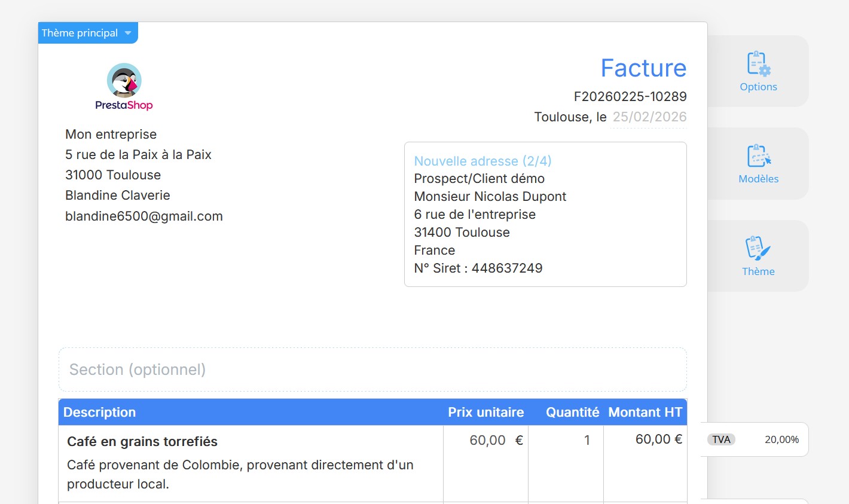Edit invoice number F20260225-10289

630,96
